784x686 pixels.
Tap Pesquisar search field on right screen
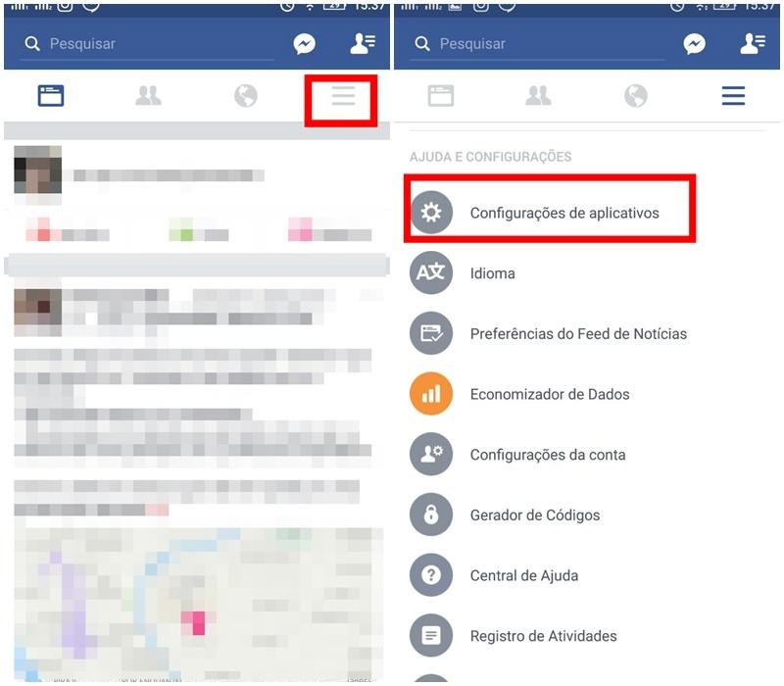pyautogui.click(x=537, y=44)
